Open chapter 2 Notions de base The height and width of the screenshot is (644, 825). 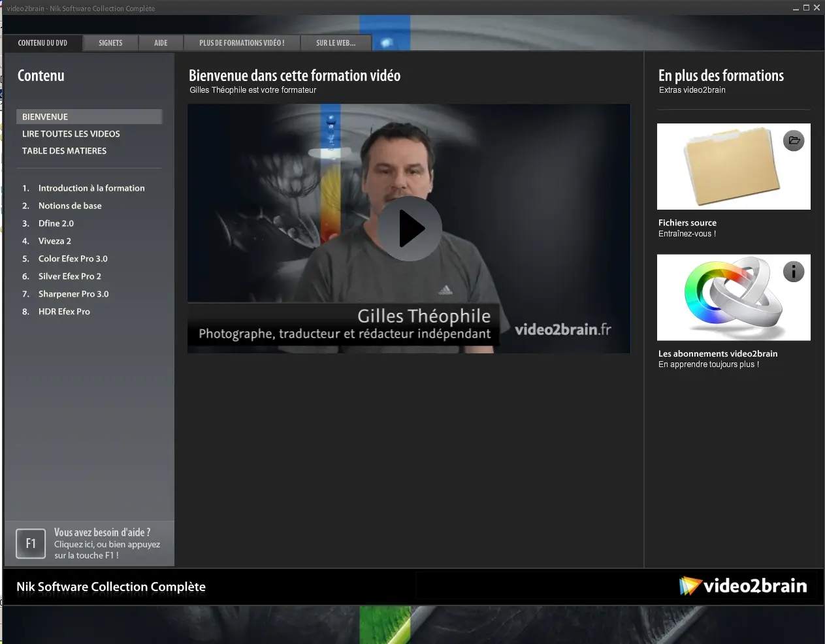point(62,206)
